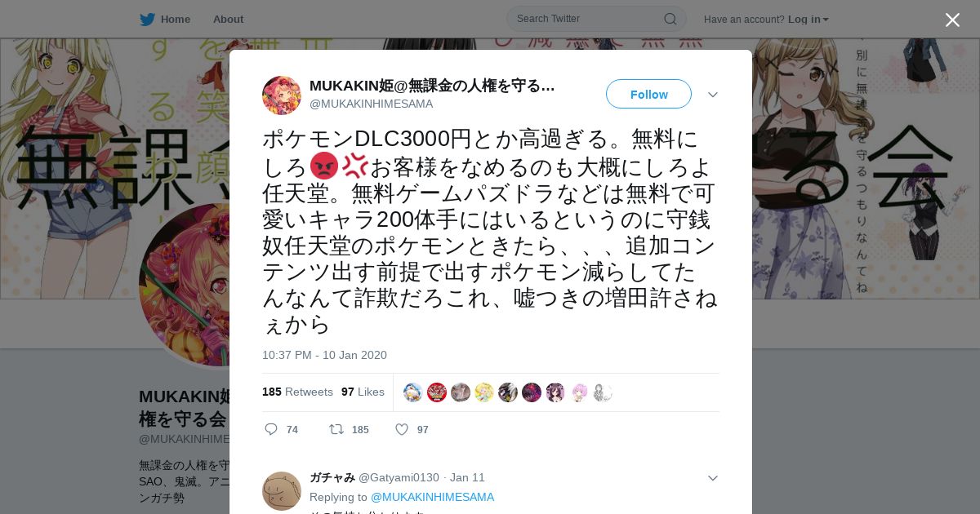
Task: Open tweet timestamp 10:37 PM link
Action: [324, 355]
